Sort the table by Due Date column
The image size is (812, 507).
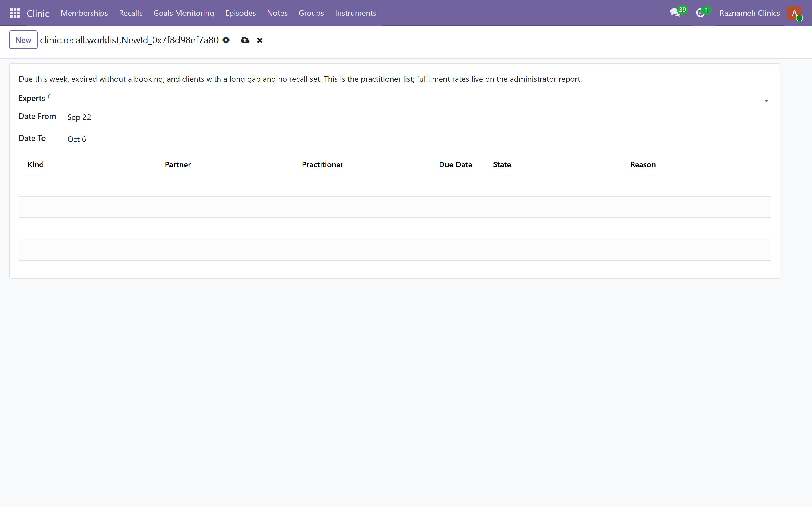(x=455, y=165)
